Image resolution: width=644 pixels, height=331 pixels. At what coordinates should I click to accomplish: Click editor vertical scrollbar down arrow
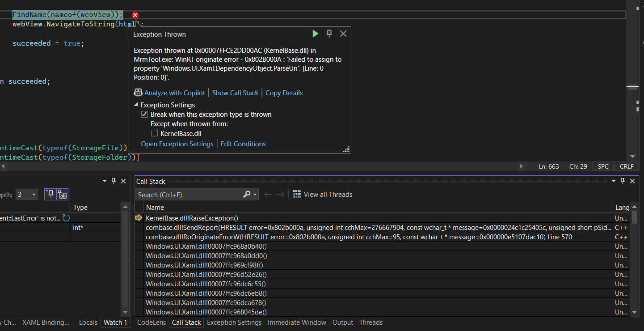click(x=632, y=157)
